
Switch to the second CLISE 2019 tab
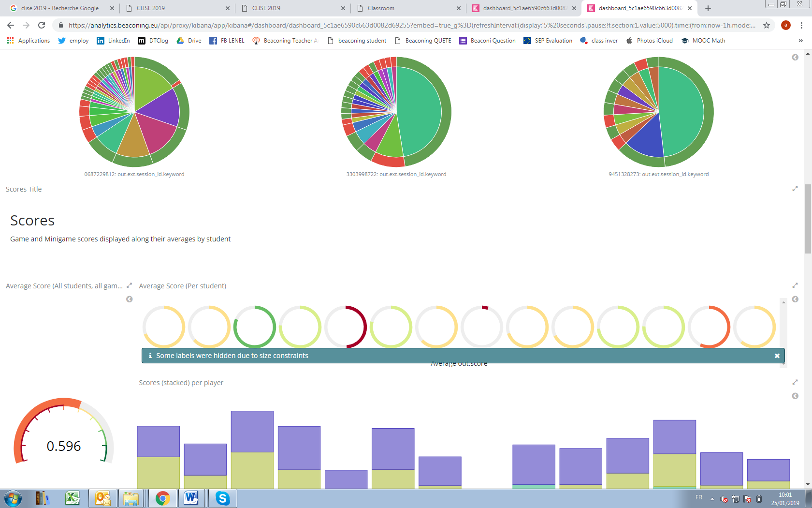(x=292, y=8)
